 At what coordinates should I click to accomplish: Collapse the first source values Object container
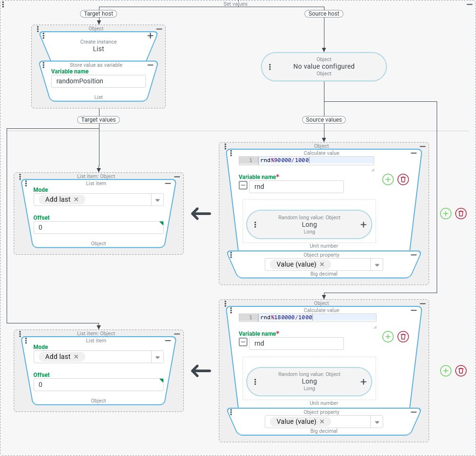click(x=422, y=146)
